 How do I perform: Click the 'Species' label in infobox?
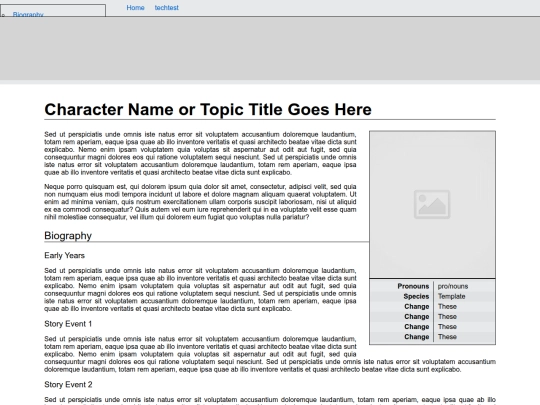(416, 296)
